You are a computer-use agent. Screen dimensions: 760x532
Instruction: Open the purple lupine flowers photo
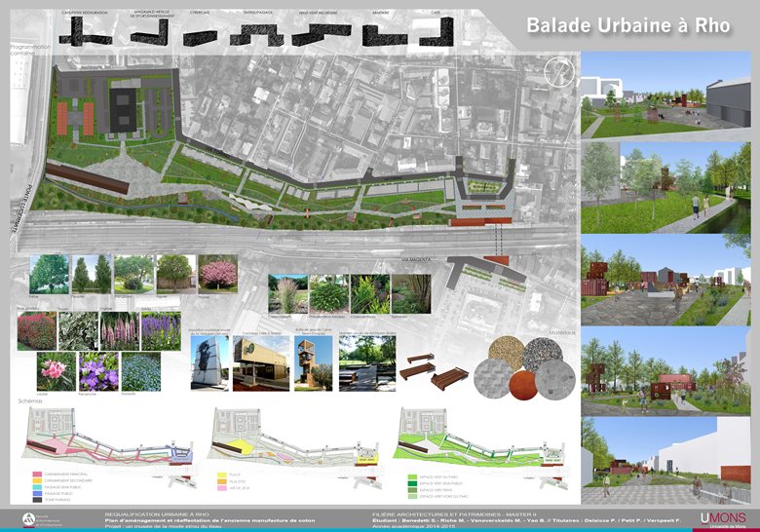(x=120, y=331)
